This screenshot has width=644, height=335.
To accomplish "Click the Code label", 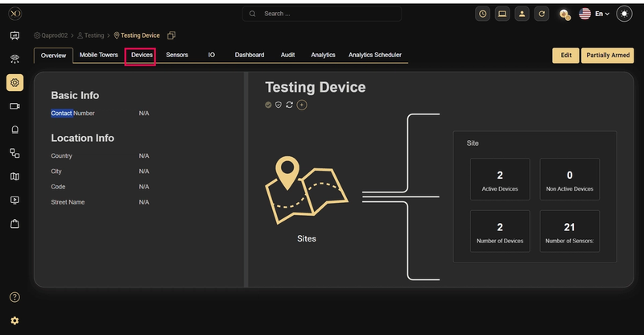I will pos(58,187).
